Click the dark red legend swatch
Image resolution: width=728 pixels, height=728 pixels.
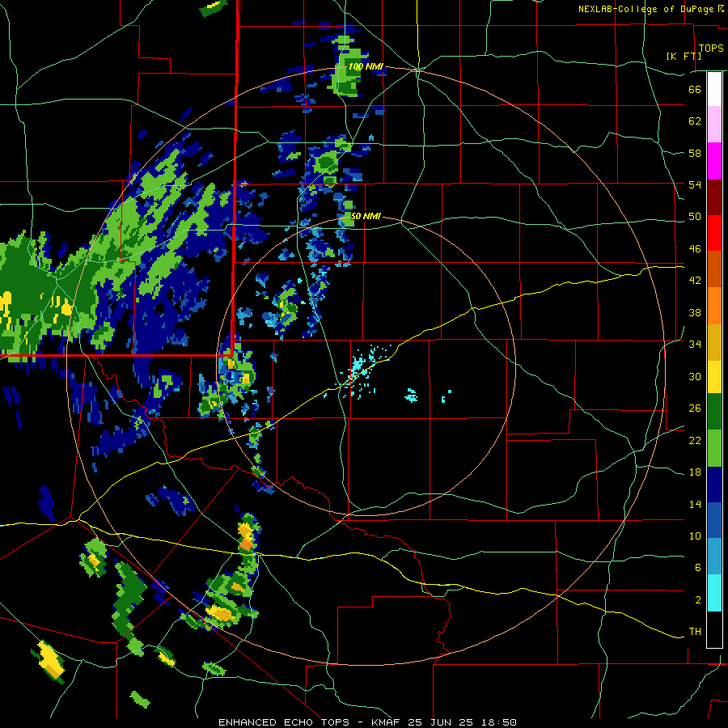(x=714, y=198)
